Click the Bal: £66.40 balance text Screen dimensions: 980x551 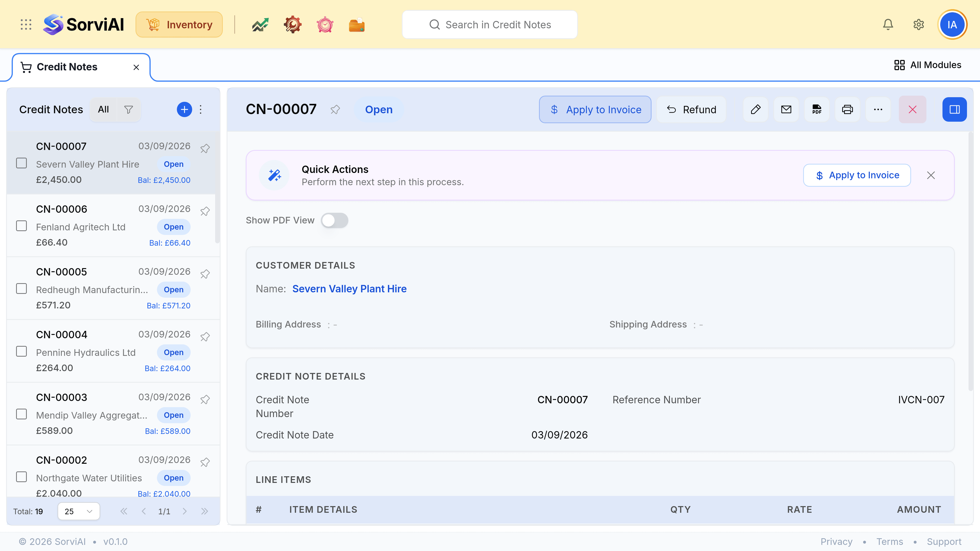170,243
